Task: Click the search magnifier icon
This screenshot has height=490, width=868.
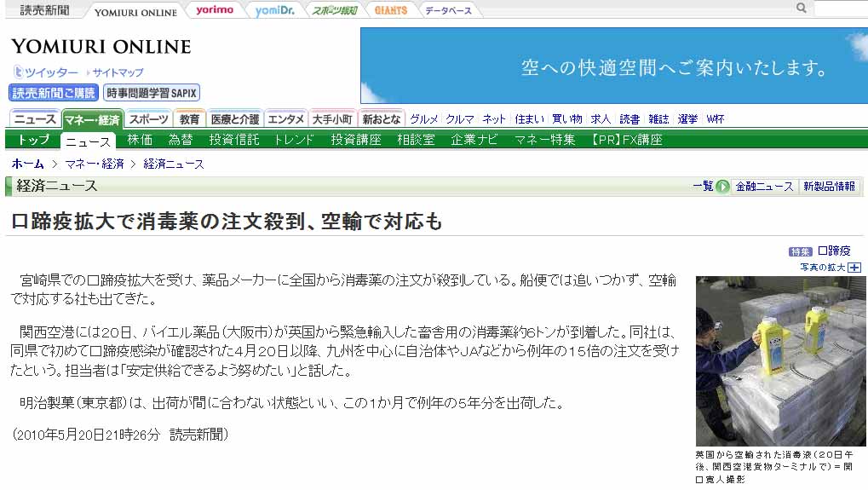Action: click(801, 8)
